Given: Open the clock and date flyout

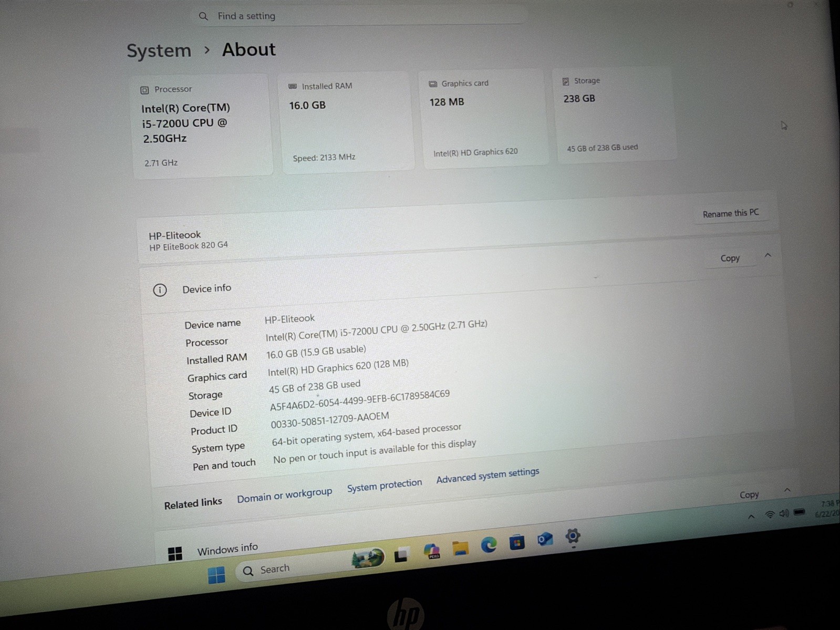Looking at the screenshot, I should (827, 509).
